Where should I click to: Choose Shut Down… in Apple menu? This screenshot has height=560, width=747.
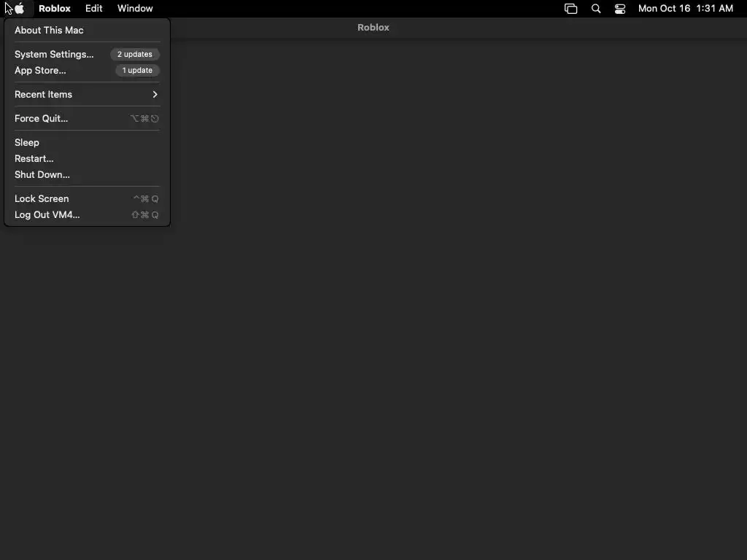pos(88,175)
